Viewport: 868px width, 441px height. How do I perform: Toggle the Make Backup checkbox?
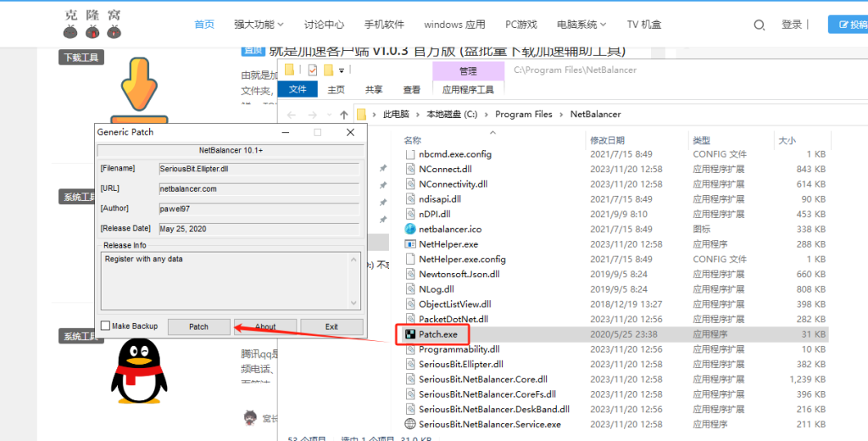pyautogui.click(x=105, y=326)
